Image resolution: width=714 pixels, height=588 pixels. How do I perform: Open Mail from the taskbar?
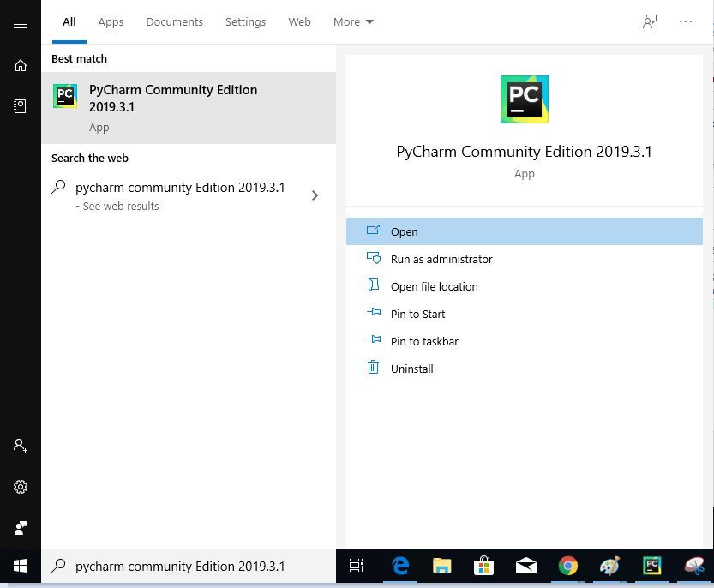click(526, 566)
